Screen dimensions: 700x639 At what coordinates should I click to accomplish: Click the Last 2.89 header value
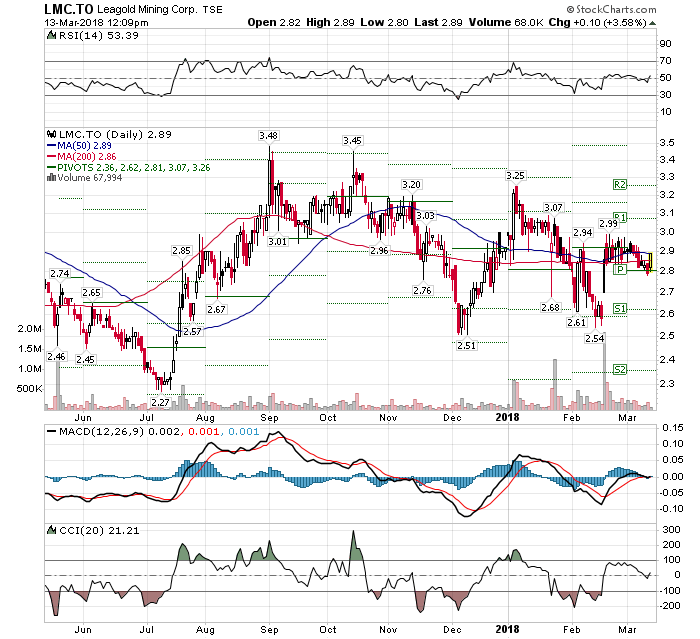click(x=438, y=22)
